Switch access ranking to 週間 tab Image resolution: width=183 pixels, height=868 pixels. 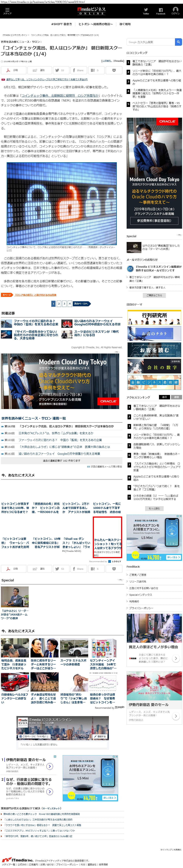click(x=177, y=397)
